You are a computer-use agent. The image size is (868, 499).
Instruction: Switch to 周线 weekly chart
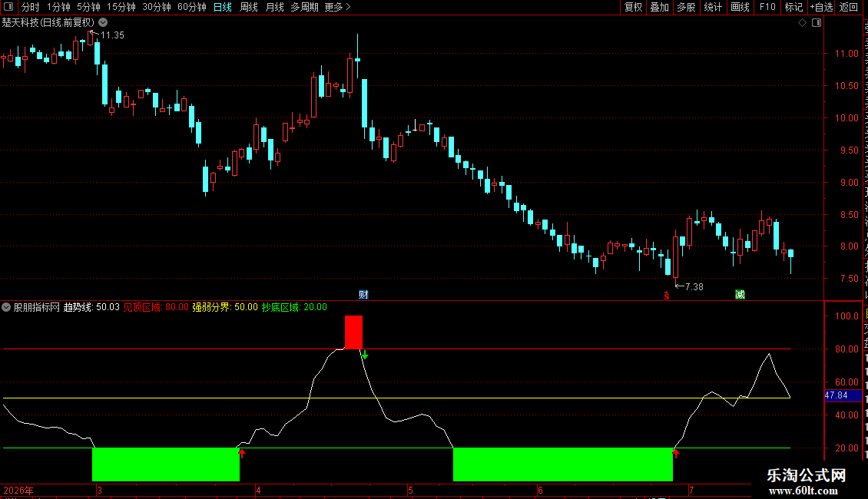249,7
